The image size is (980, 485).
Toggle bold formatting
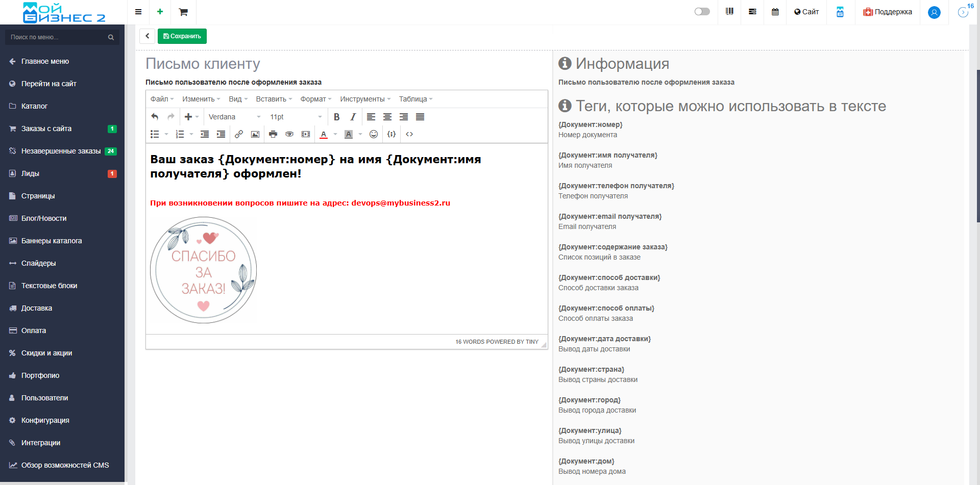(x=336, y=117)
